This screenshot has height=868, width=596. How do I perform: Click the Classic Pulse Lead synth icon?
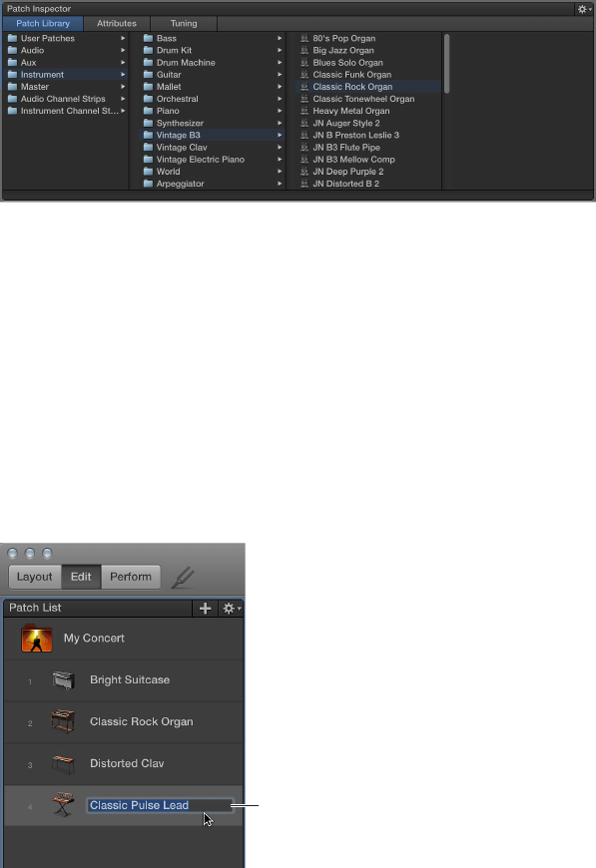coord(63,805)
